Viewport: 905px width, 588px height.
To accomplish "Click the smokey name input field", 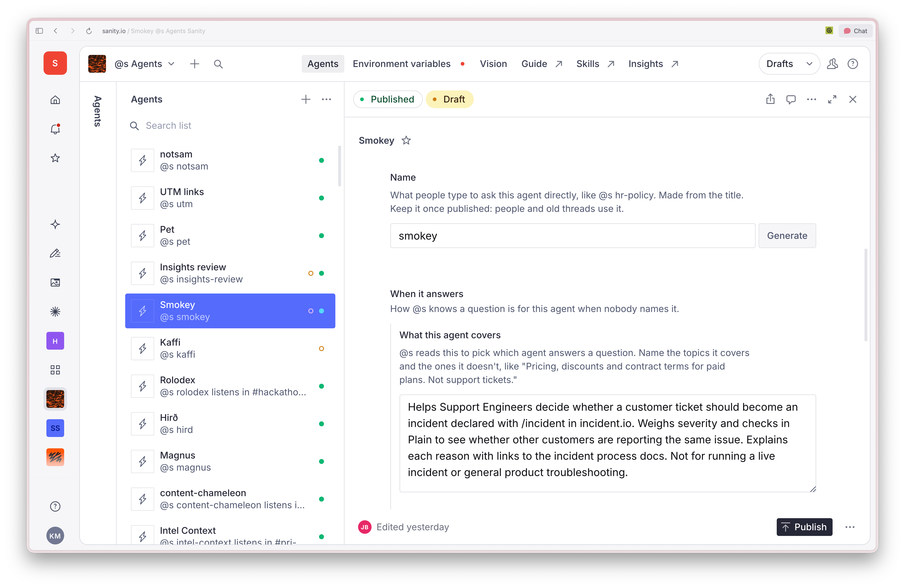I will [573, 236].
